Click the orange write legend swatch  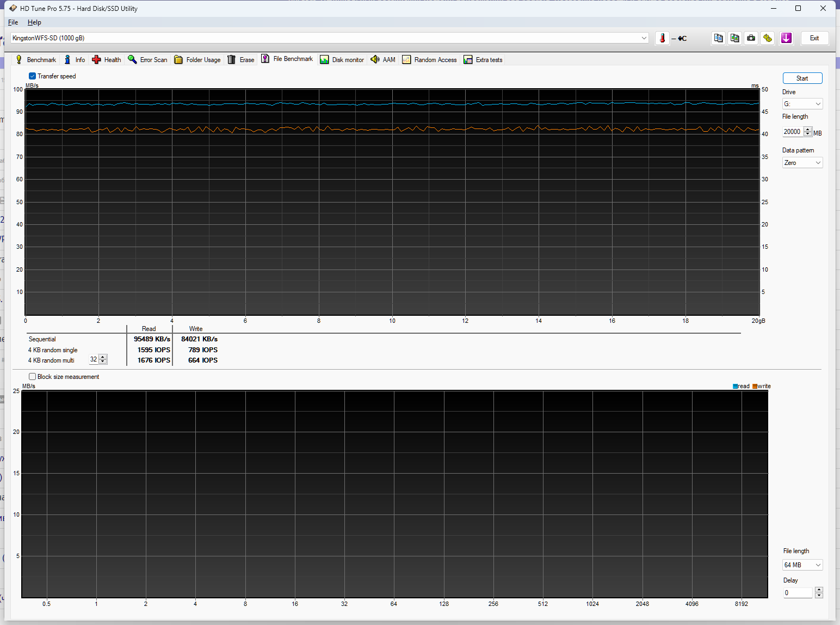(755, 387)
